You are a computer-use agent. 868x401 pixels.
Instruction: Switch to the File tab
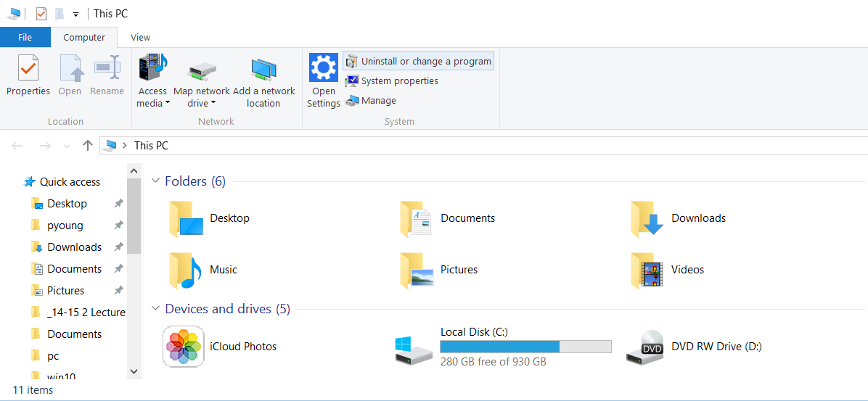coord(25,37)
